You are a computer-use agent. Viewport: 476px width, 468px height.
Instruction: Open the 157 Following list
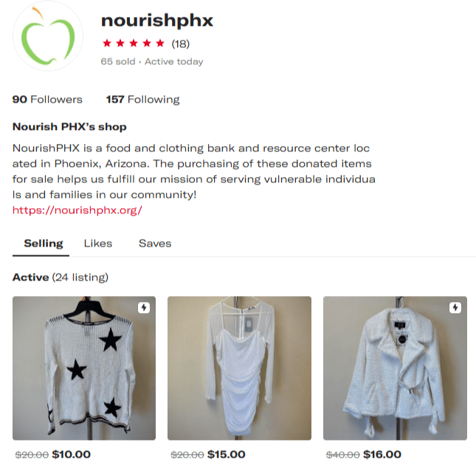142,100
